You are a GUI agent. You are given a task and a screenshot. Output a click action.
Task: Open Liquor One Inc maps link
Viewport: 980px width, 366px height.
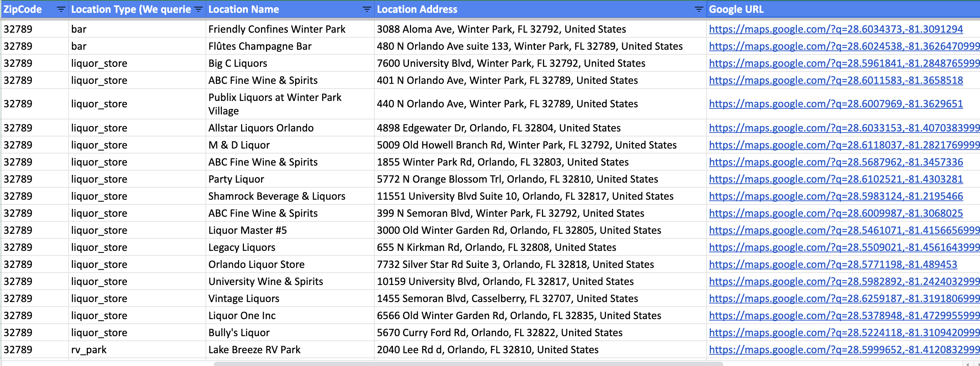(x=844, y=316)
